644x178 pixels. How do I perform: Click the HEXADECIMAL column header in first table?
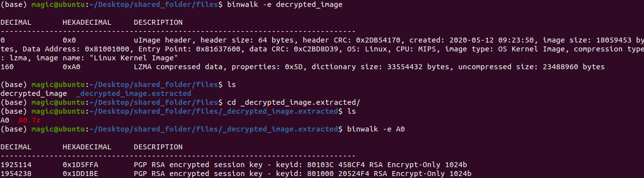tap(87, 23)
